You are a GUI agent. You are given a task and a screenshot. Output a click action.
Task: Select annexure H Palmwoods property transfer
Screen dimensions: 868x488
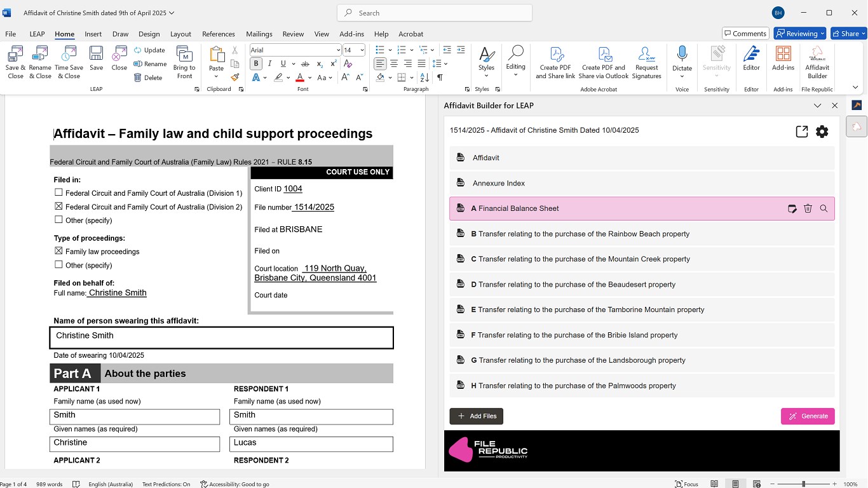[642, 386]
